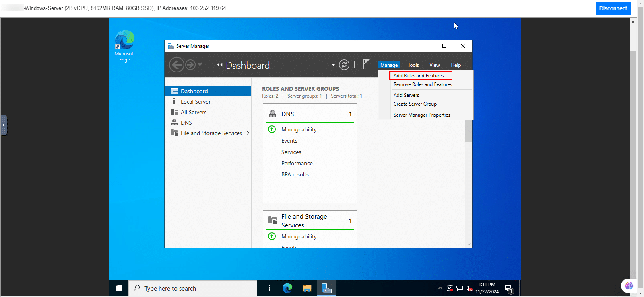644x297 pixels.
Task: Click the back navigation arrow
Action: pos(176,65)
